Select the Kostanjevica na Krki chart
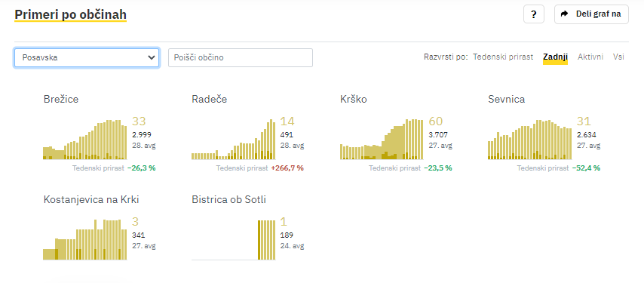The image size is (644, 283). (85, 239)
